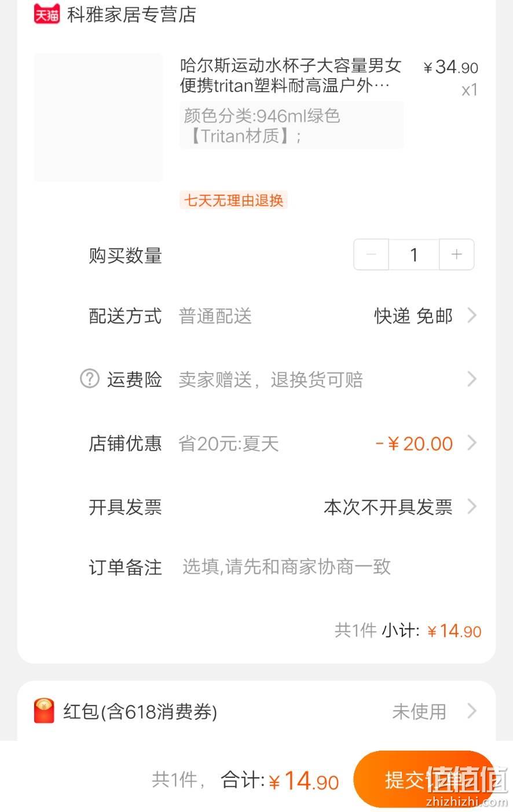Open 科雅家居专营店 store page
This screenshot has width=513, height=812.
(131, 14)
